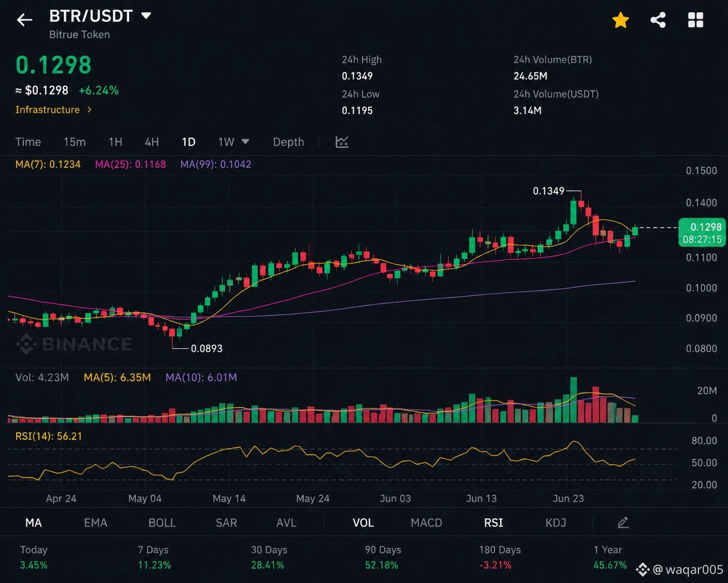Click the 24h Volume(USDT) value 3.14M
728x583 pixels.
pyautogui.click(x=528, y=110)
